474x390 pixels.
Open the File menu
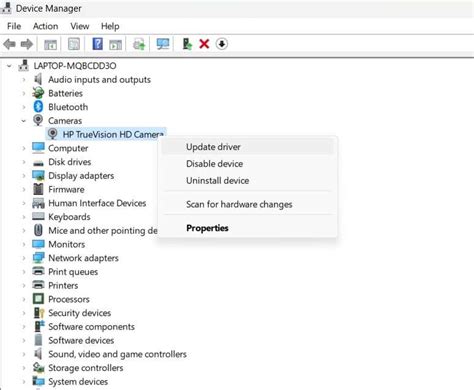[x=14, y=26]
